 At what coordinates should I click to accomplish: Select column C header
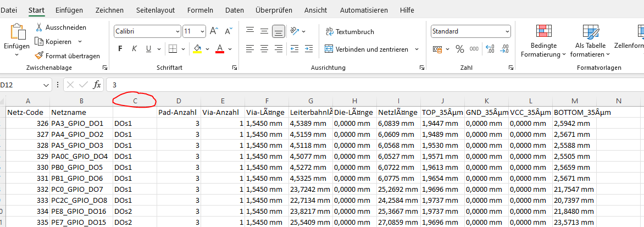pyautogui.click(x=135, y=101)
